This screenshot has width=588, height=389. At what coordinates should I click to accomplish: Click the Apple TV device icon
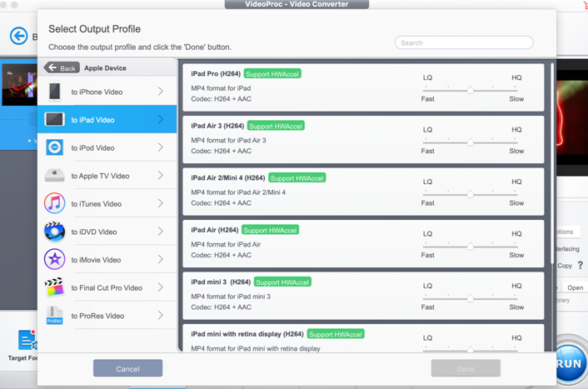coord(54,176)
